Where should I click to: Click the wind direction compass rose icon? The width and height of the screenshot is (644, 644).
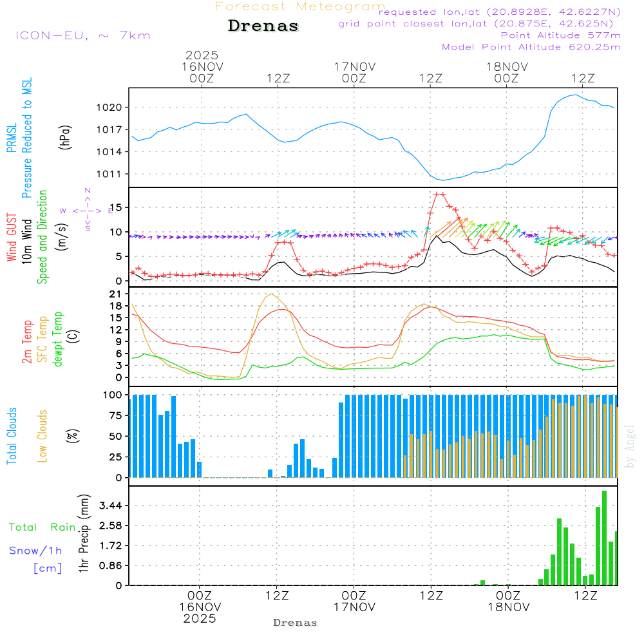(87, 210)
